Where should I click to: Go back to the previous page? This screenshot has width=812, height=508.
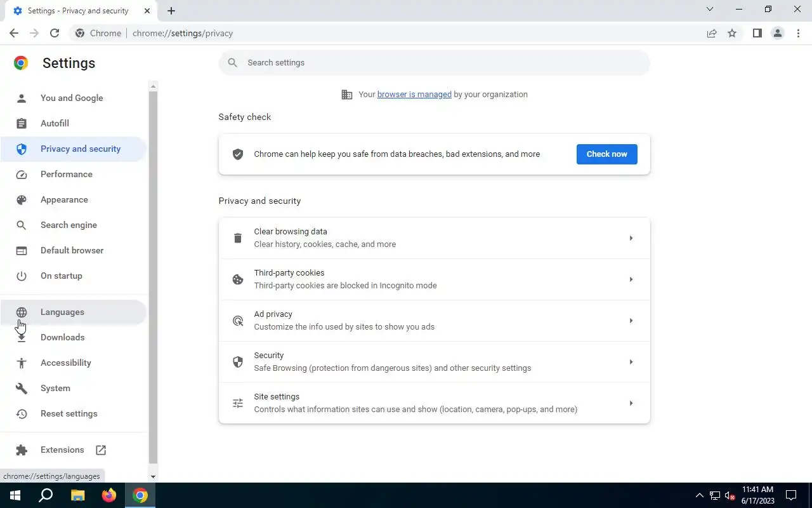tap(14, 33)
